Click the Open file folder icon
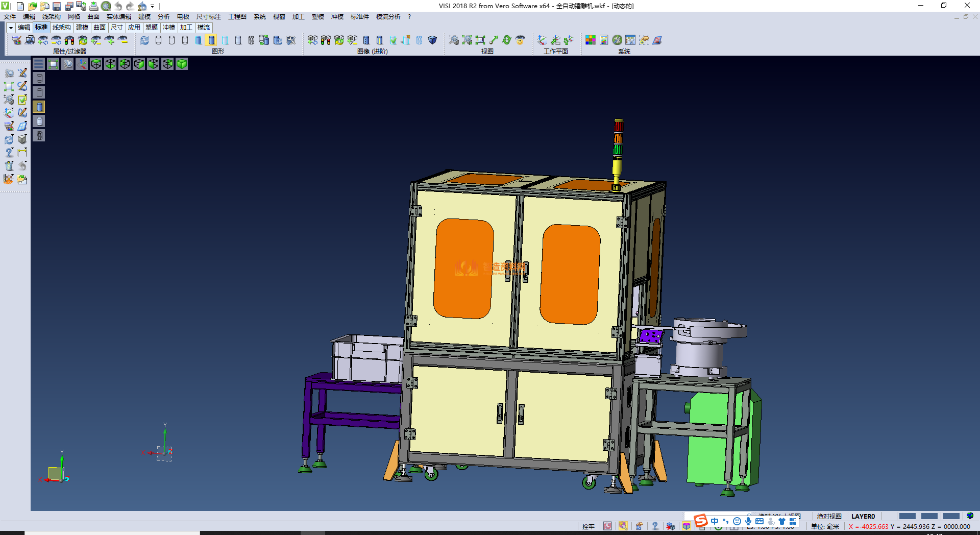The height and width of the screenshot is (535, 980). click(32, 6)
